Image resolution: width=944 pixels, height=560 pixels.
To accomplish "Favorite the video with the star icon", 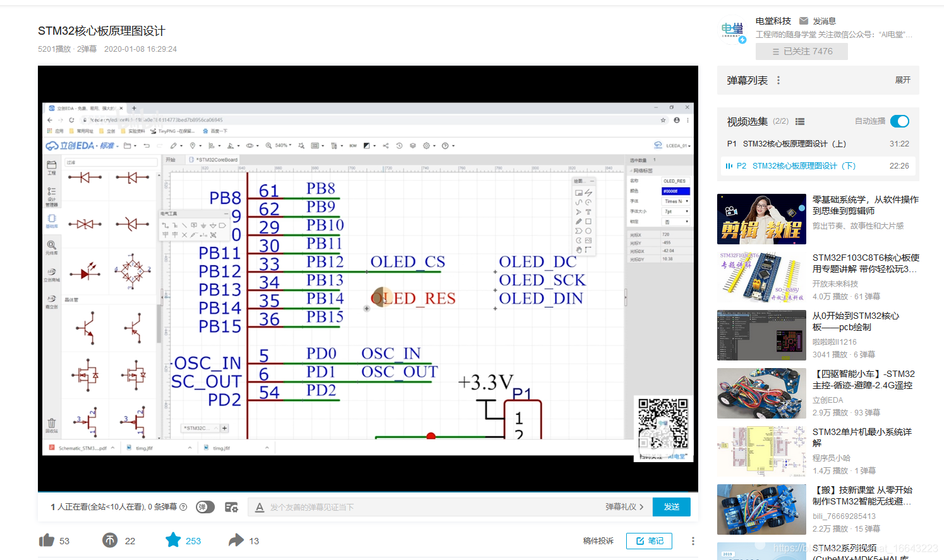I will click(173, 540).
